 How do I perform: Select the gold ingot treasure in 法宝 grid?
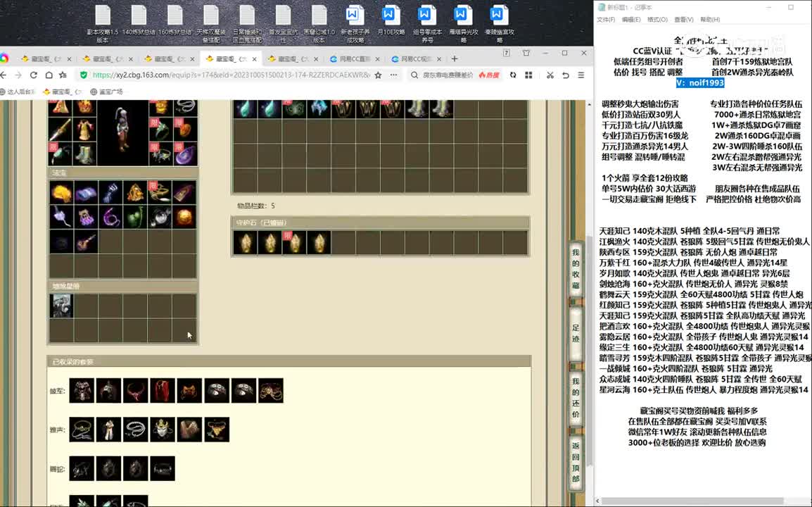coord(61,192)
